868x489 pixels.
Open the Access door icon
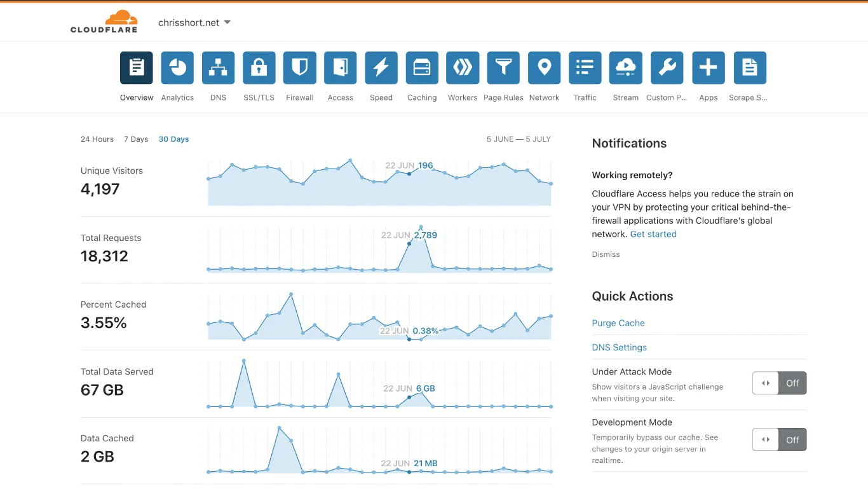(340, 68)
